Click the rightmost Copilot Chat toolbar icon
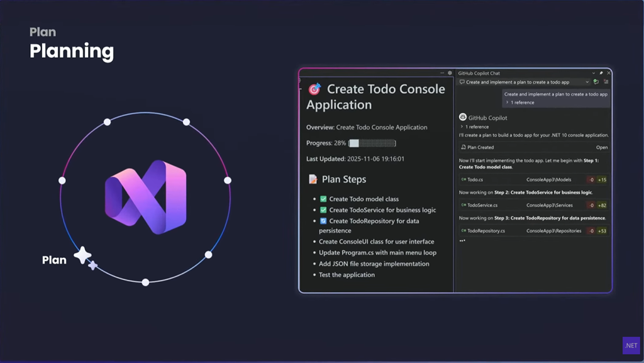This screenshot has width=644, height=363. tap(606, 82)
